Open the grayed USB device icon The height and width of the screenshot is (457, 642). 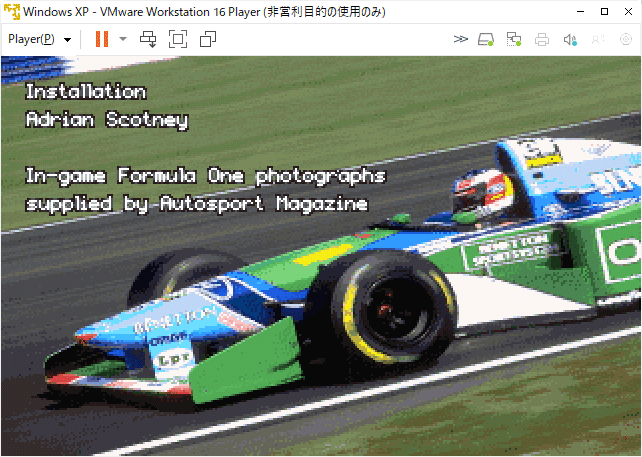(x=598, y=40)
